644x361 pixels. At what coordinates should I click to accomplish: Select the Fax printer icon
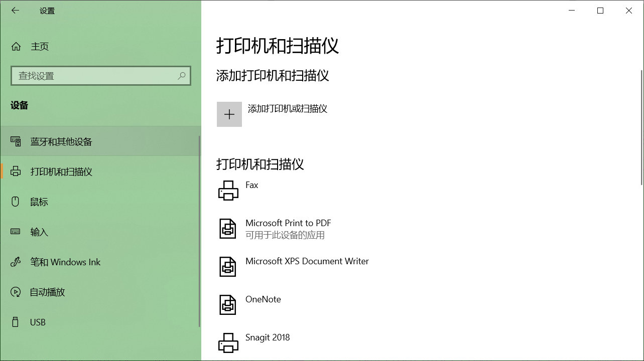pos(228,191)
